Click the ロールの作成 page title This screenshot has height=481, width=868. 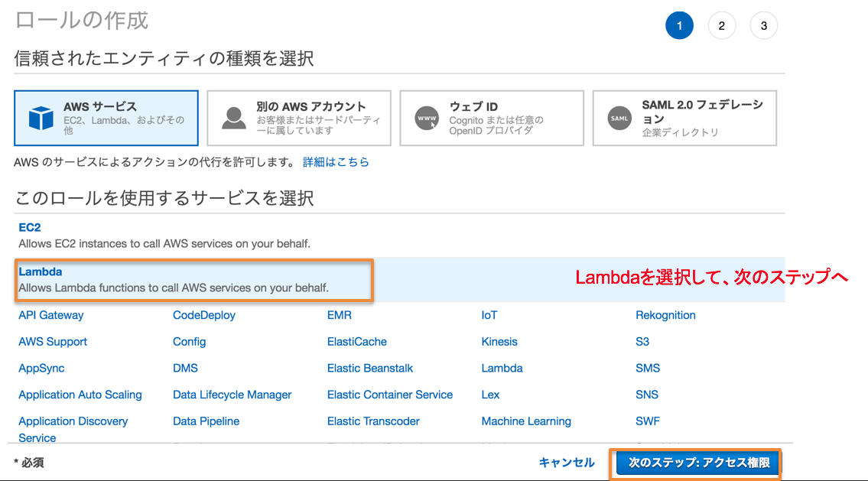click(81, 21)
